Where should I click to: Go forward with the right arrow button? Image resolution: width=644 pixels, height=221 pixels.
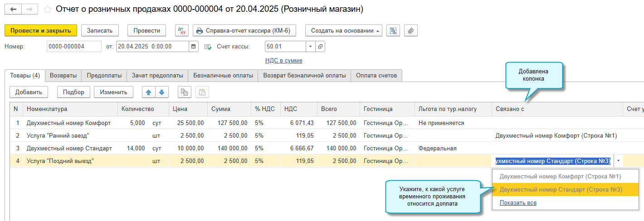(x=30, y=9)
